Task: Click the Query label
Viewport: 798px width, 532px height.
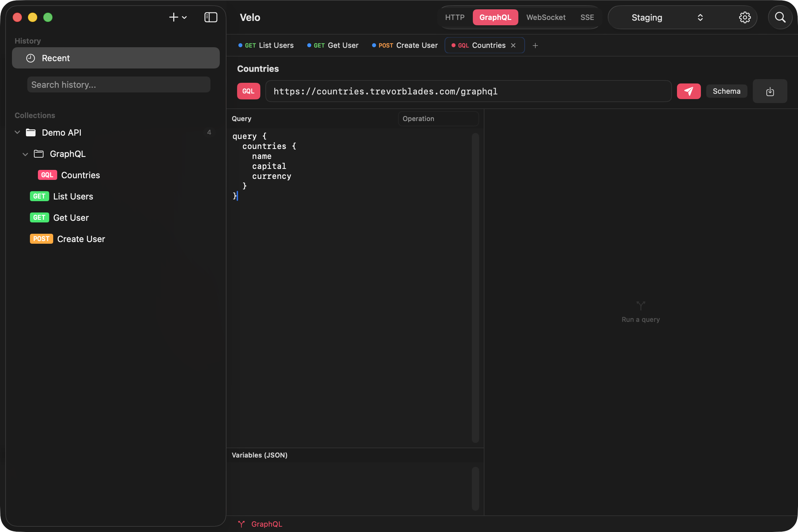Action: (242, 119)
